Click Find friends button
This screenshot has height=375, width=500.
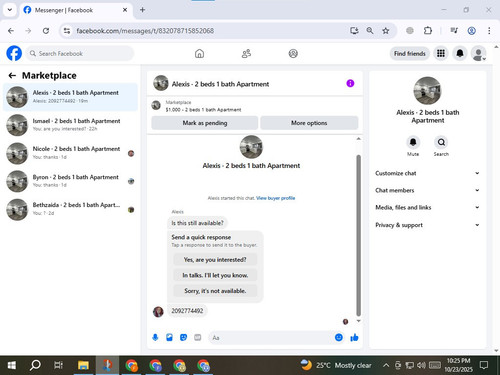pos(410,54)
